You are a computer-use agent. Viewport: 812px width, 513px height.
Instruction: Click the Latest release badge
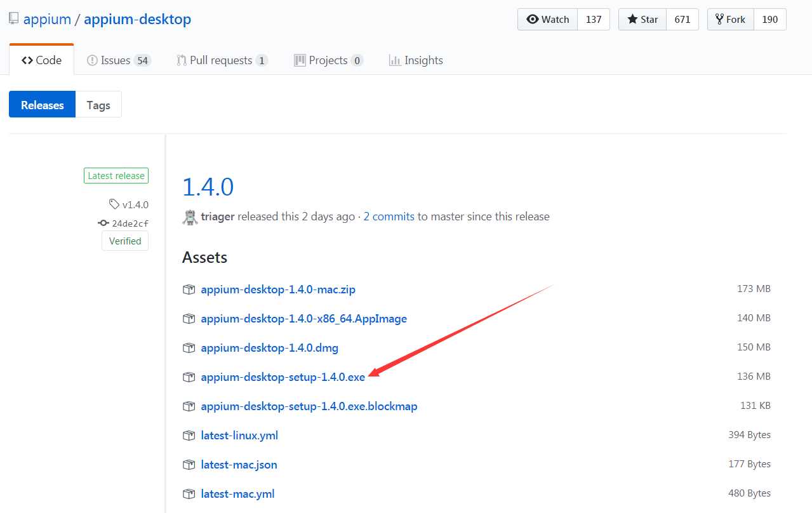[116, 176]
